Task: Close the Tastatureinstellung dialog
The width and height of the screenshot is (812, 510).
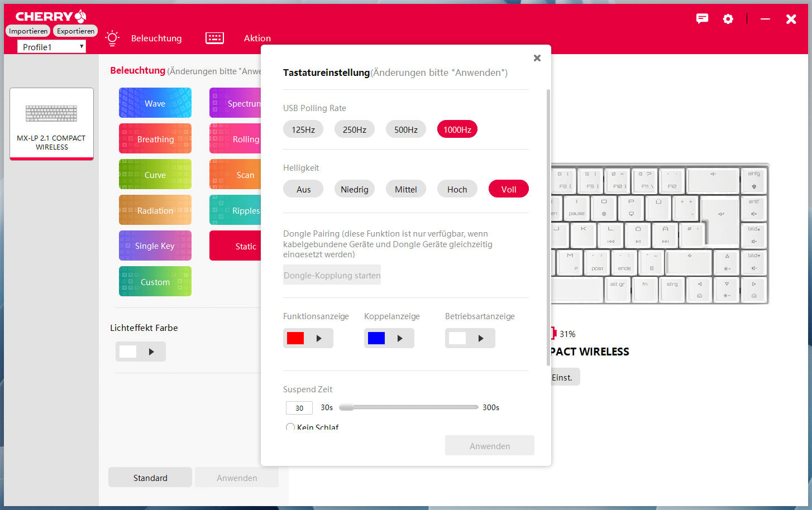Action: [x=537, y=58]
